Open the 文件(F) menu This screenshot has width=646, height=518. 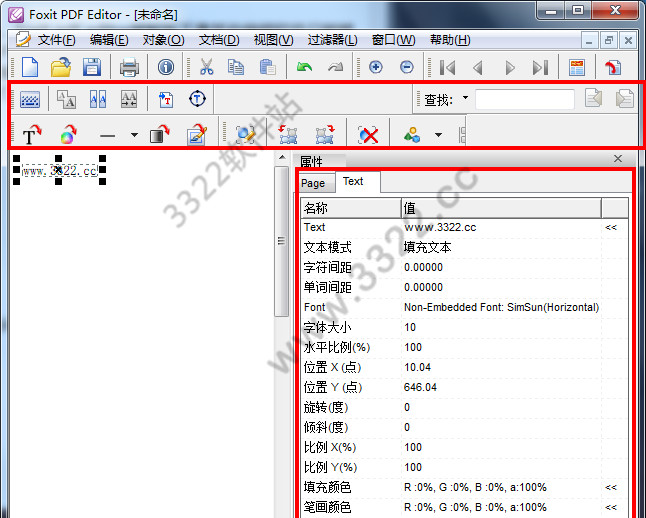56,40
